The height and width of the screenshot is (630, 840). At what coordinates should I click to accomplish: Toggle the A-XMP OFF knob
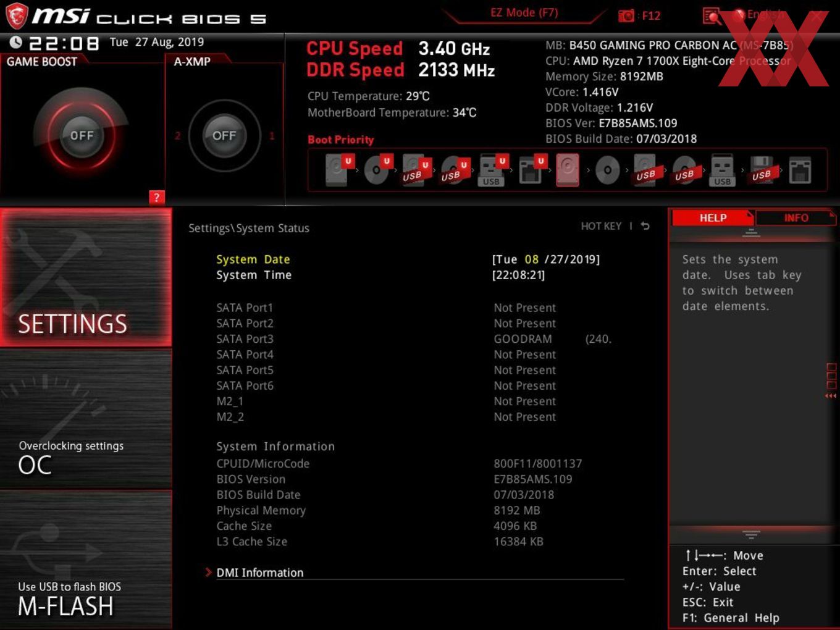pos(224,135)
